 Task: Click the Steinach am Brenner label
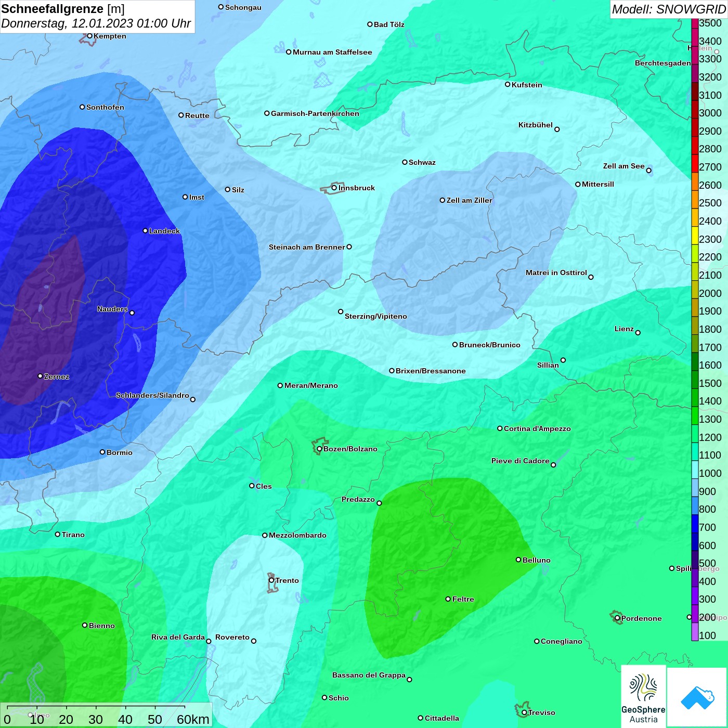[x=307, y=247]
